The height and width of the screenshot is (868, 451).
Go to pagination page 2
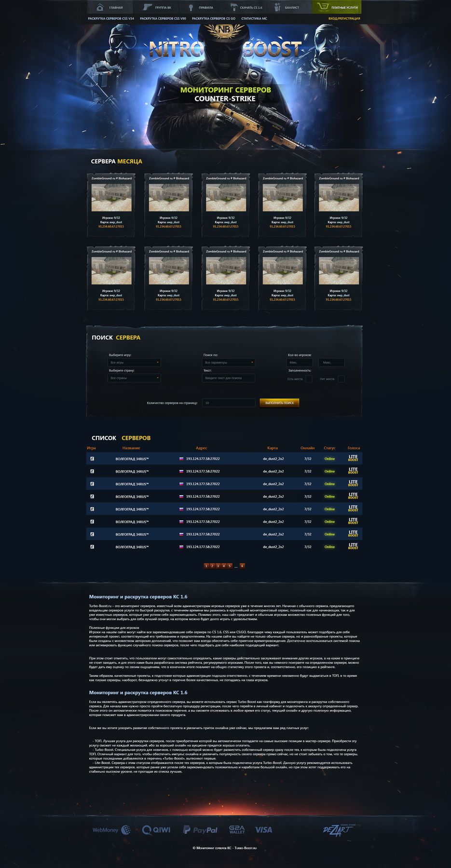click(x=212, y=566)
